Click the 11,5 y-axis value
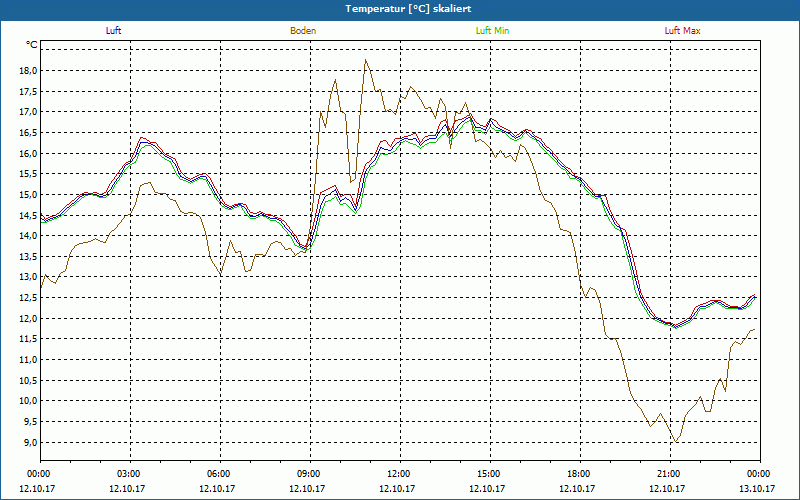 (29, 339)
